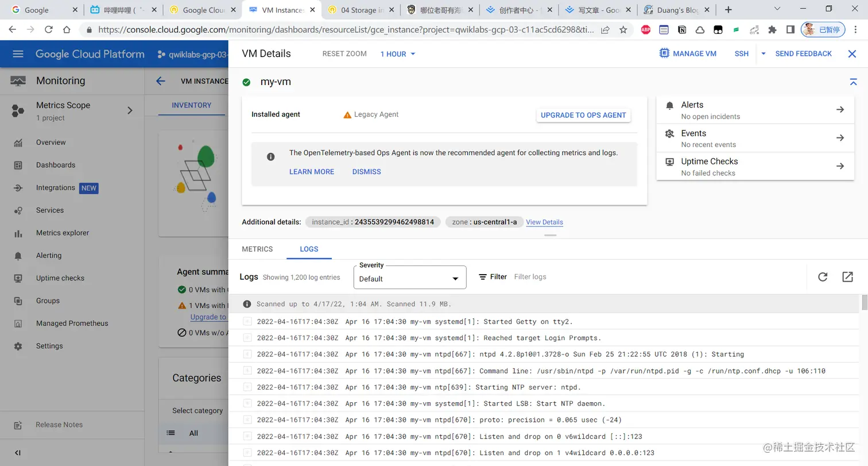Expand the 'Started LSB: Start NTP daemon' entry
Viewport: 868px width, 466px height.
pyautogui.click(x=247, y=403)
